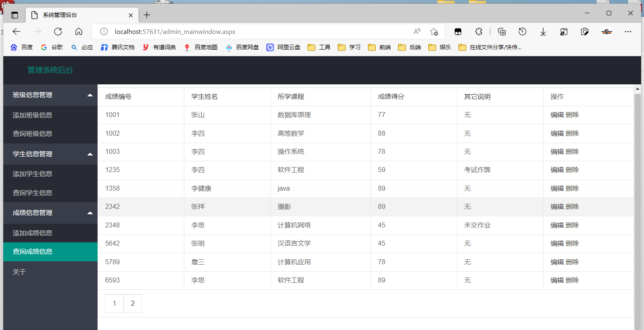Open 百度地图 bookmark

201,47
